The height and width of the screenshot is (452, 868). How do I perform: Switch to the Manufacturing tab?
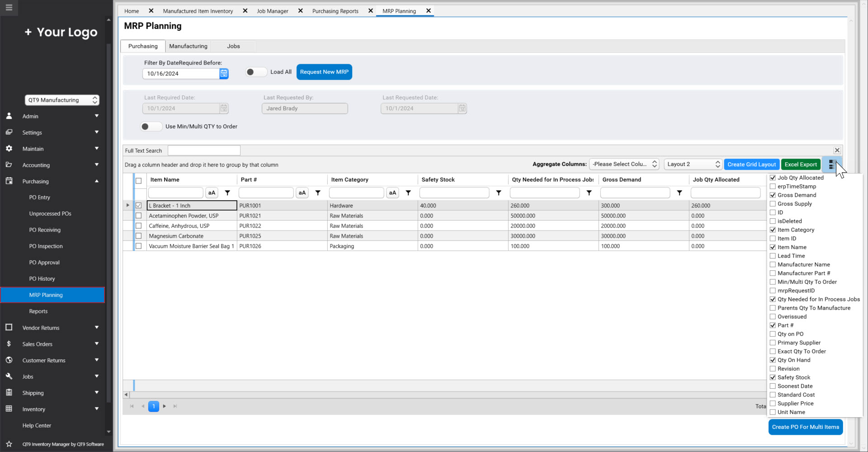188,46
